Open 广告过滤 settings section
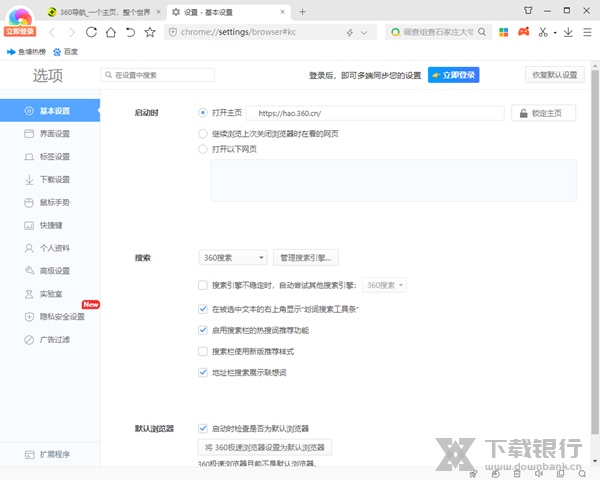 pos(54,340)
